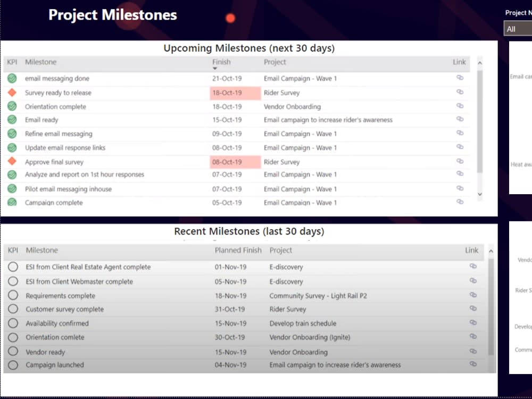This screenshot has height=399, width=532.
Task: Click orange diamond KPI for Approve final survey
Action: [12, 161]
